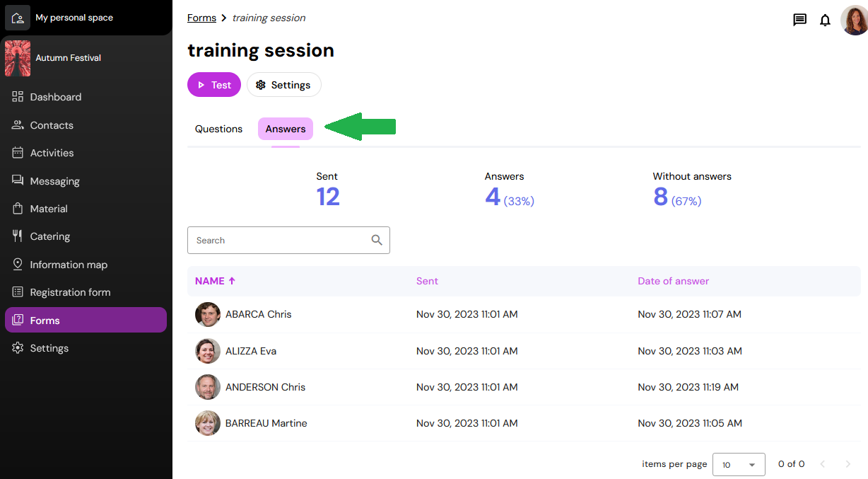Focus the Search input field
868x479 pixels.
288,241
